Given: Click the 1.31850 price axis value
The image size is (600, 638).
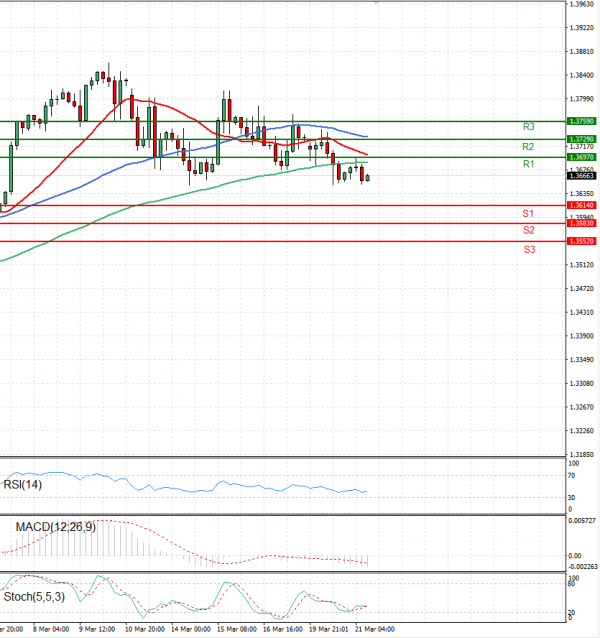Looking at the screenshot, I should [x=582, y=454].
